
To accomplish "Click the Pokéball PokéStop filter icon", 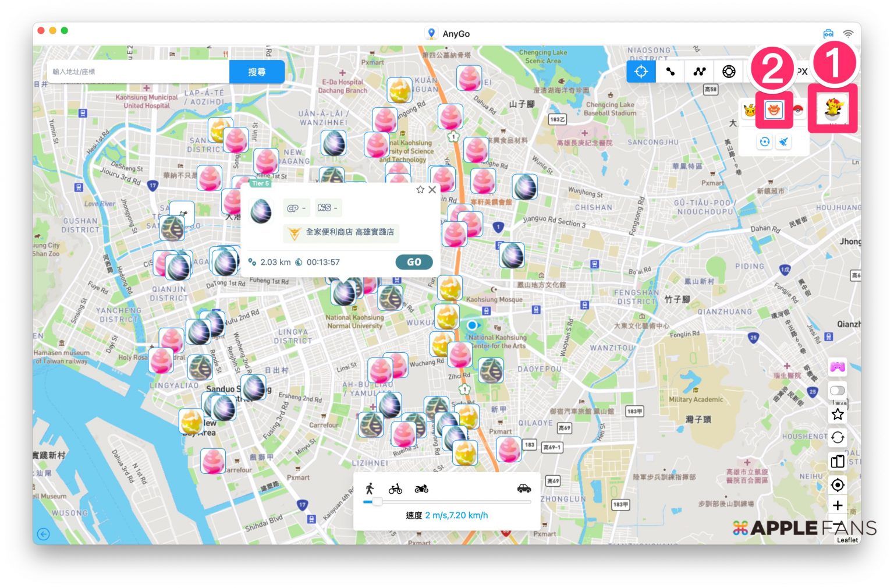I will [x=798, y=109].
